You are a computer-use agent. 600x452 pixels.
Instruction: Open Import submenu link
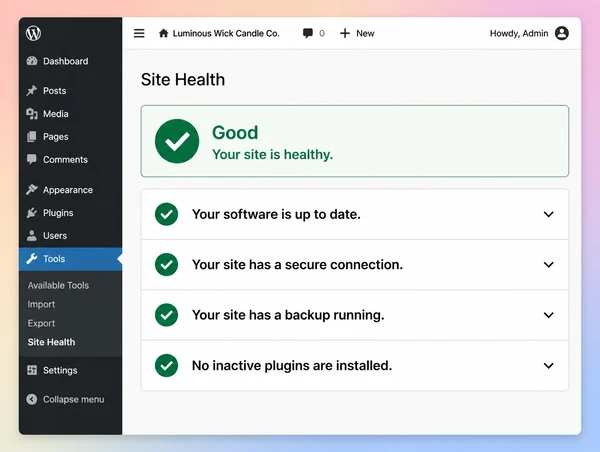point(41,304)
